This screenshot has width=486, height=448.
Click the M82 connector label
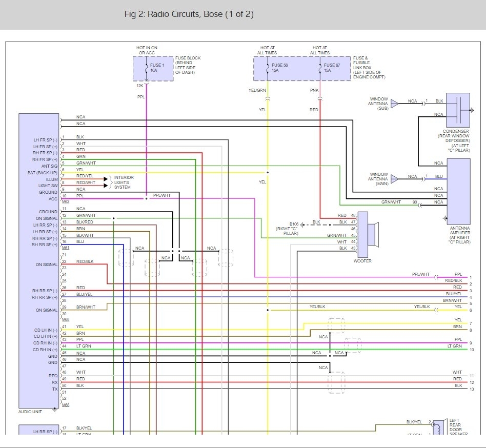[66, 202]
